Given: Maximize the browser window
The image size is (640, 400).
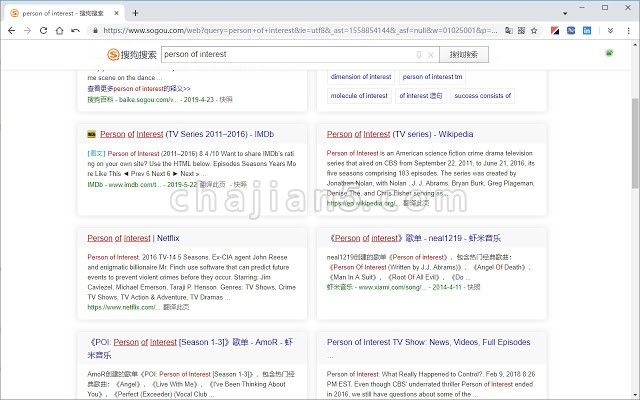Looking at the screenshot, I should pos(605,7).
